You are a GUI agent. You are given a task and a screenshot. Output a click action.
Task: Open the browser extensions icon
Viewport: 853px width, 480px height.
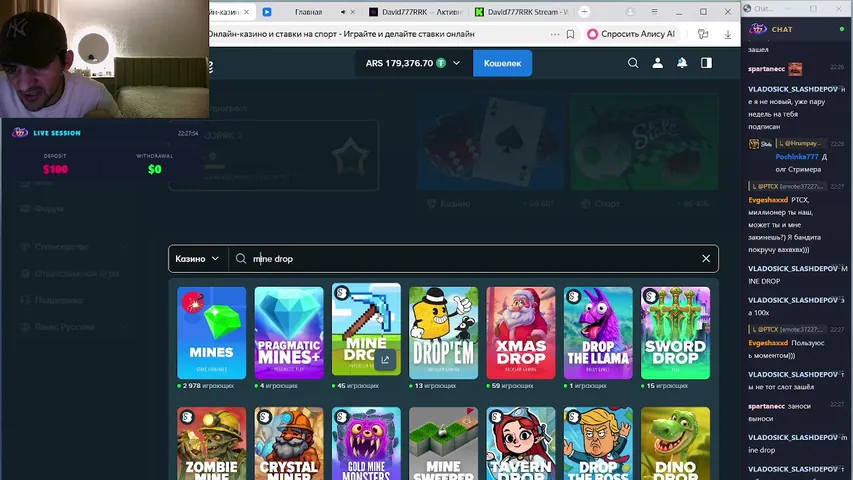[703, 34]
